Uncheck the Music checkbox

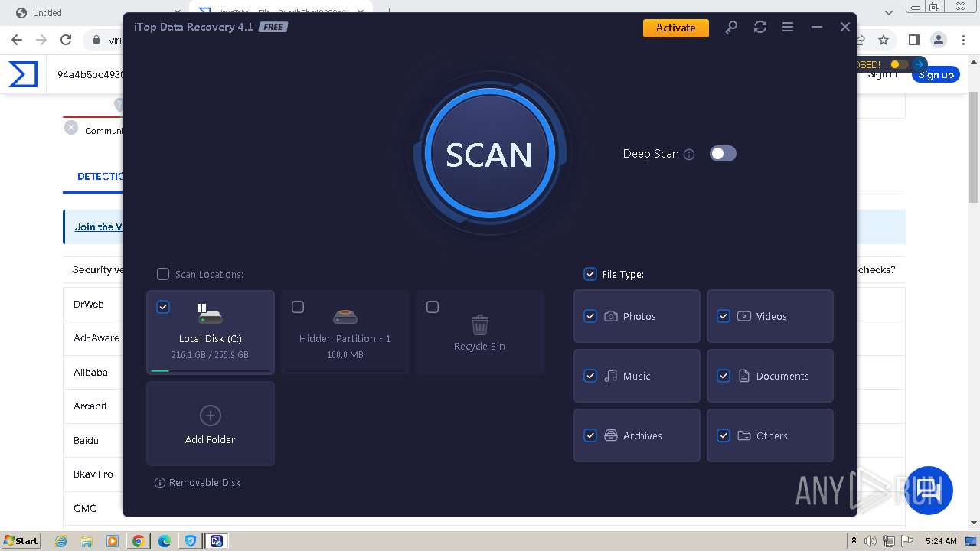590,376
